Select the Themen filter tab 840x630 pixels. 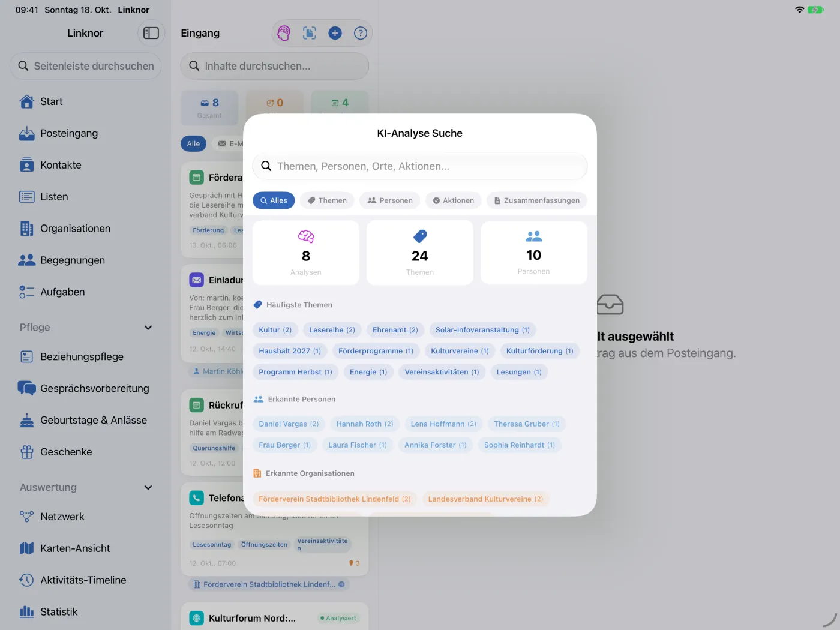pyautogui.click(x=327, y=200)
